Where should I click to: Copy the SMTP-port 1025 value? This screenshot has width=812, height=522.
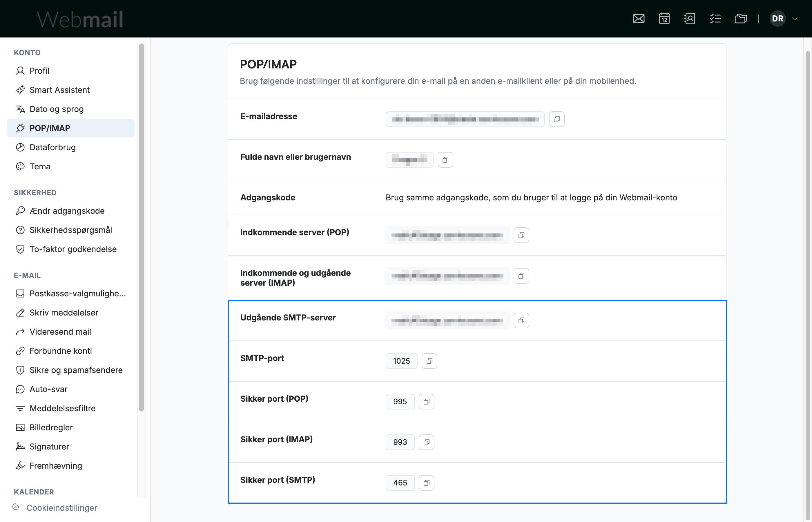pos(429,361)
